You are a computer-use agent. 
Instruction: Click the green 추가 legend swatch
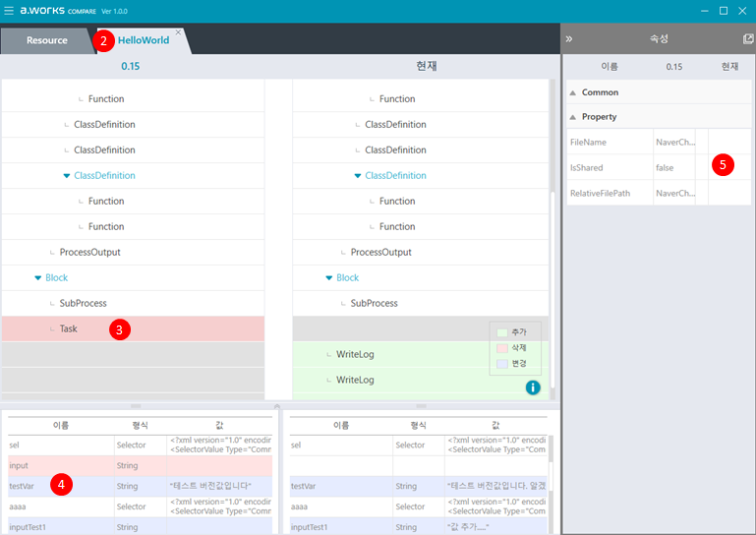coord(501,333)
